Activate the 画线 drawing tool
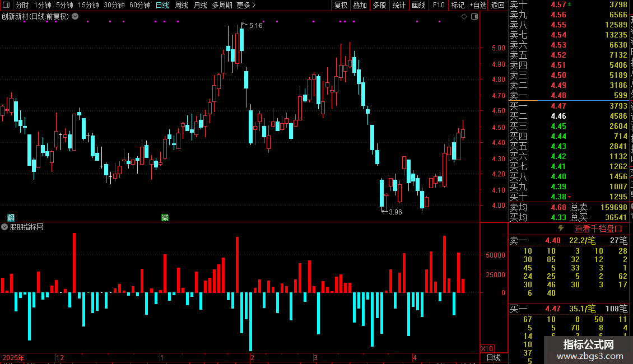Screen dimensions: 633x364 418,5
